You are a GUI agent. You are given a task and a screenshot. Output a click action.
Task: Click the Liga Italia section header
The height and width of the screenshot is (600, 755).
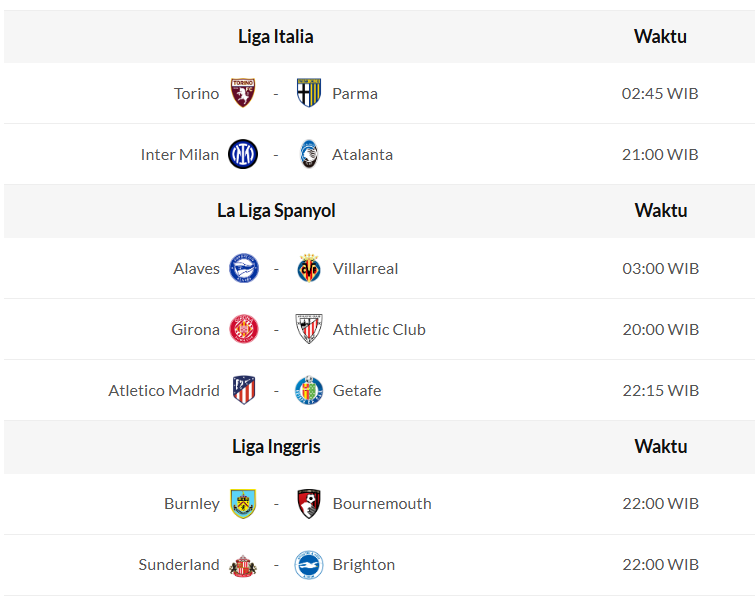pos(276,37)
